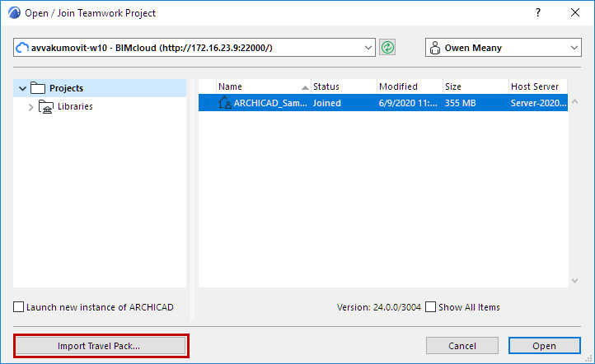Toggle the Show All Items checkbox
The image size is (595, 364).
pyautogui.click(x=431, y=306)
